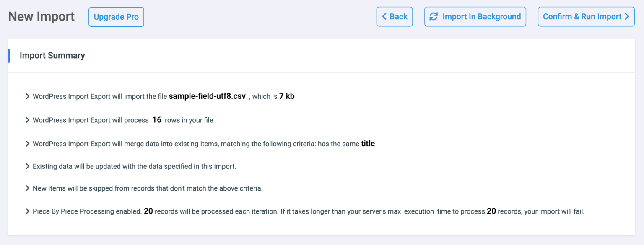Click Upgrade Pro
The width and height of the screenshot is (644, 245).
pos(116,16)
